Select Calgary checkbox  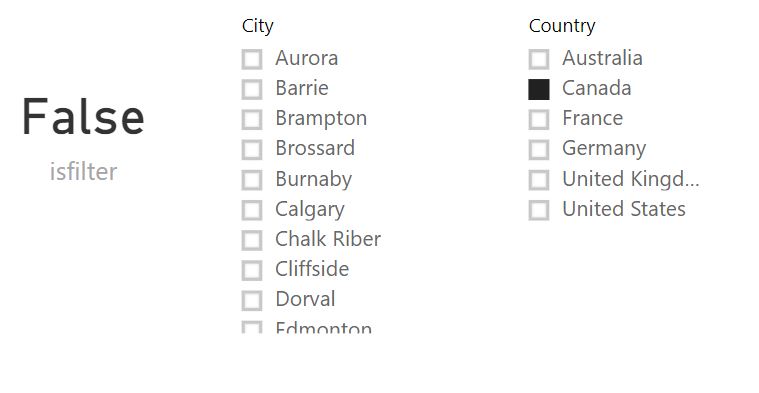tap(252, 210)
